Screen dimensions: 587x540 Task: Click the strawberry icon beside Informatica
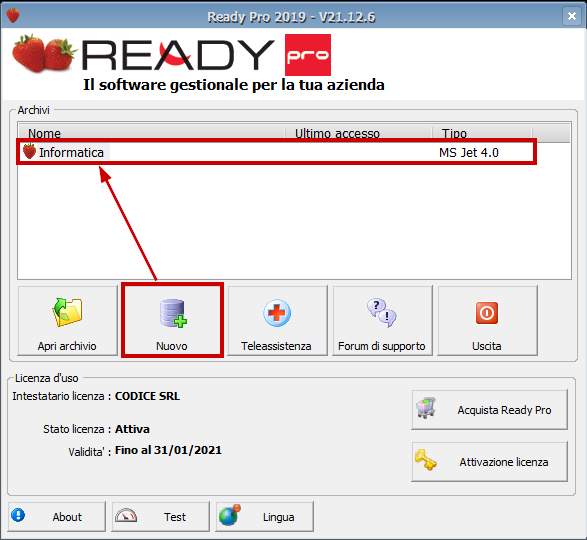tap(29, 151)
